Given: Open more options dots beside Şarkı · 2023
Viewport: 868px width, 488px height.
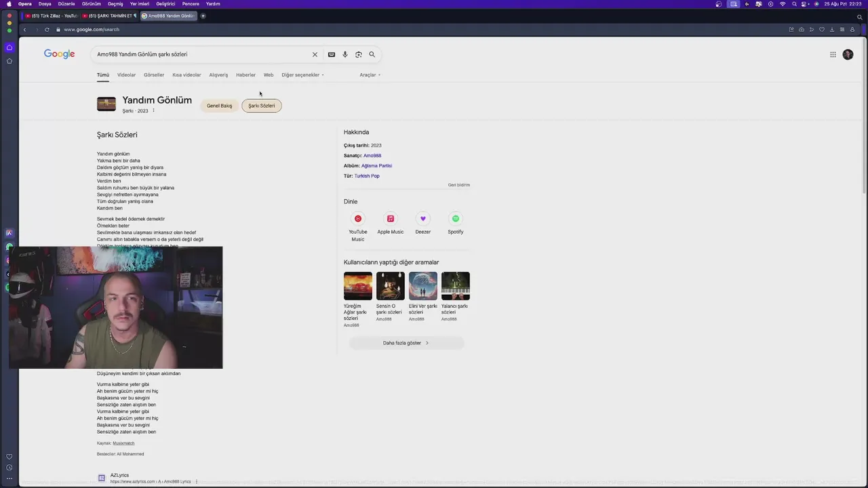Looking at the screenshot, I should coord(153,110).
